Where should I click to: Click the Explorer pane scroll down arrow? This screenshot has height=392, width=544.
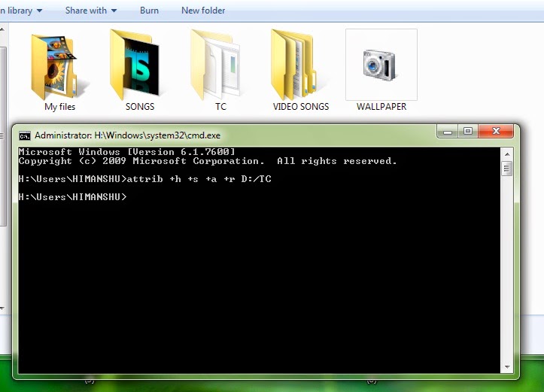point(2,308)
